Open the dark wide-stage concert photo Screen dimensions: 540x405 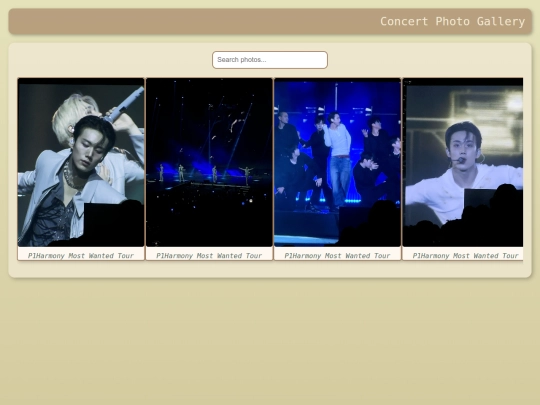tap(209, 162)
